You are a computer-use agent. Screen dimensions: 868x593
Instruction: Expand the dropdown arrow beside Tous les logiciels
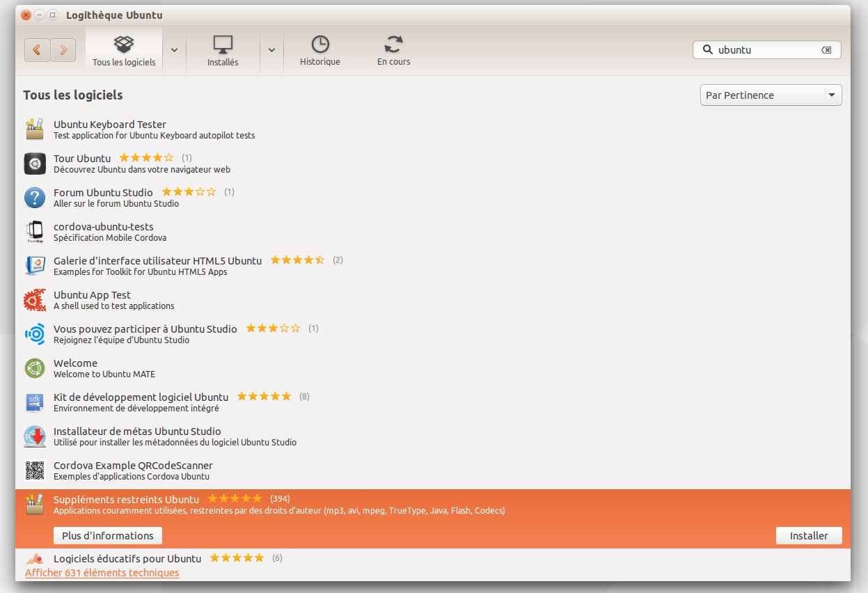click(x=174, y=50)
